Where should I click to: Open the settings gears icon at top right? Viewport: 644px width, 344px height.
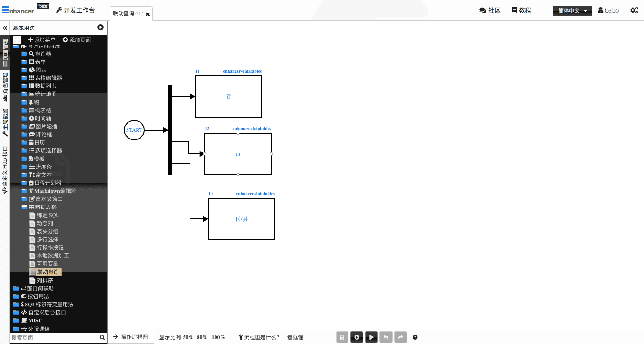[x=634, y=10]
